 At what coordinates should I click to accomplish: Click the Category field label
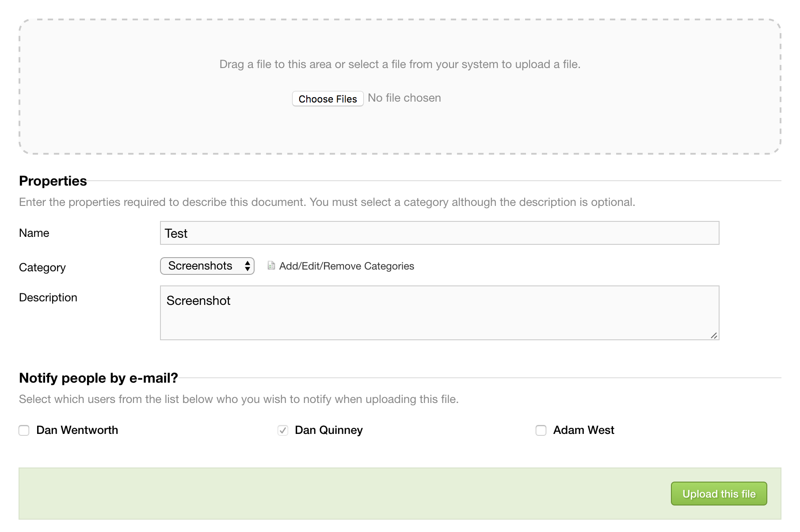pos(42,268)
